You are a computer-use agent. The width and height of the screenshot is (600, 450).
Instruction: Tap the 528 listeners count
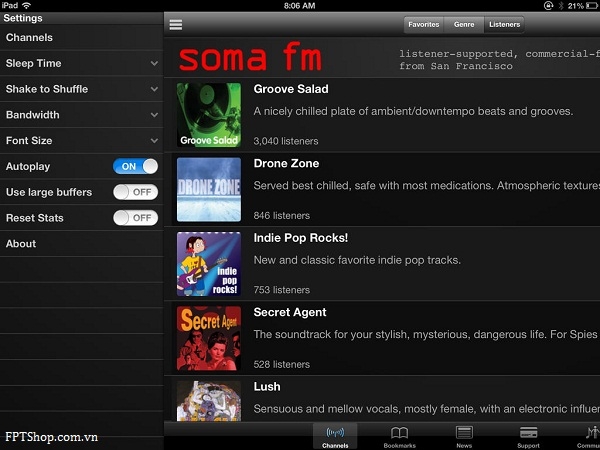pos(282,364)
